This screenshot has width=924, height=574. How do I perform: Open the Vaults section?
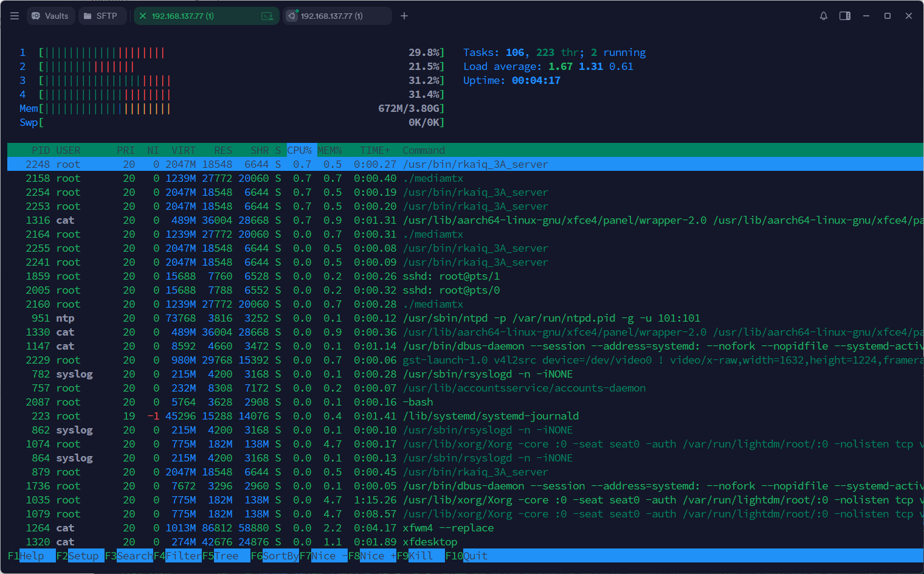tap(50, 16)
